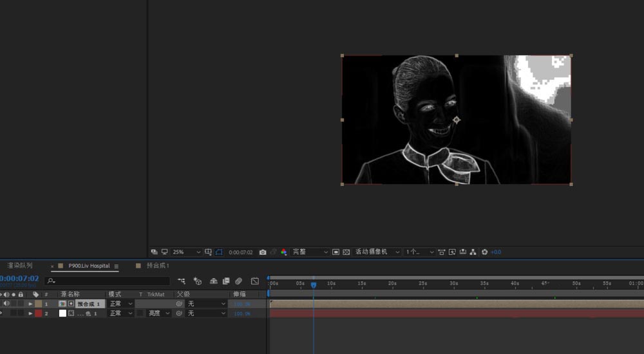This screenshot has width=644, height=354.
Task: Toggle visibility eye of layer 2
Action: (x=1, y=313)
